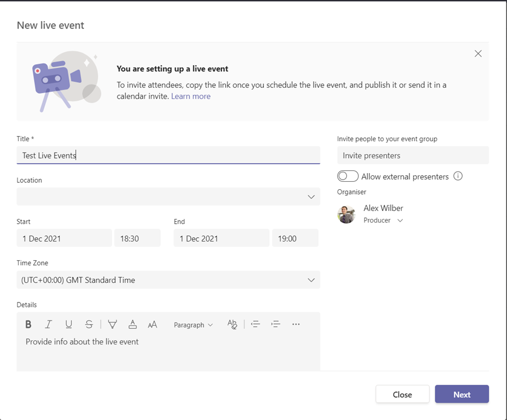Open the Time Zone dropdown
This screenshot has width=507, height=420.
tap(311, 280)
